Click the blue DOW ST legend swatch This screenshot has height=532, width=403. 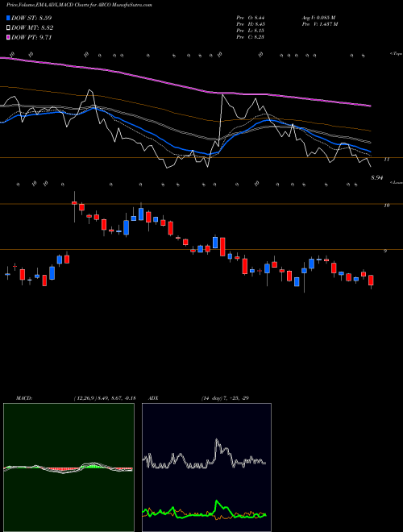coord(8,18)
